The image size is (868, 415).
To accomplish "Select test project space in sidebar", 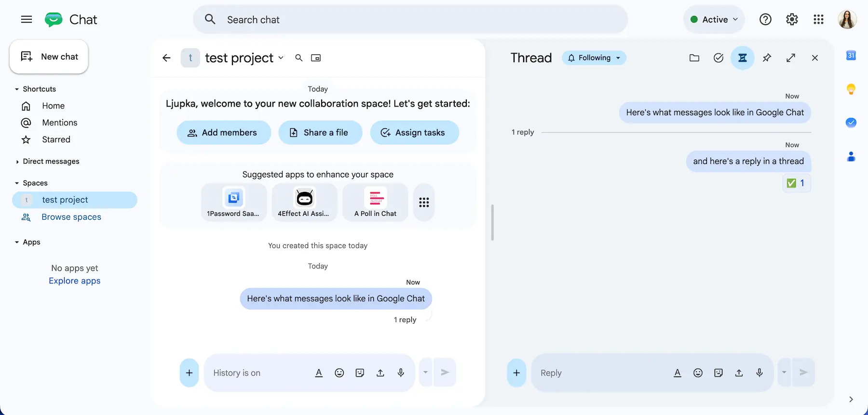I will pyautogui.click(x=75, y=200).
